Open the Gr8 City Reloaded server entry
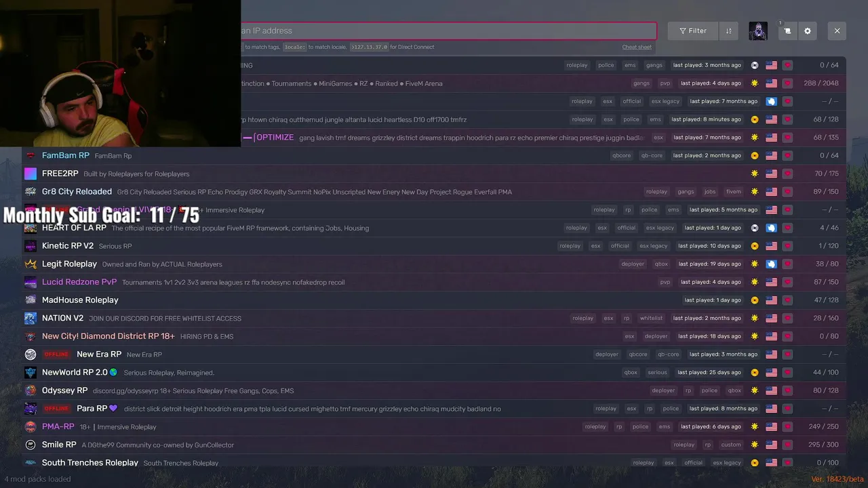This screenshot has width=868, height=488. point(434,192)
